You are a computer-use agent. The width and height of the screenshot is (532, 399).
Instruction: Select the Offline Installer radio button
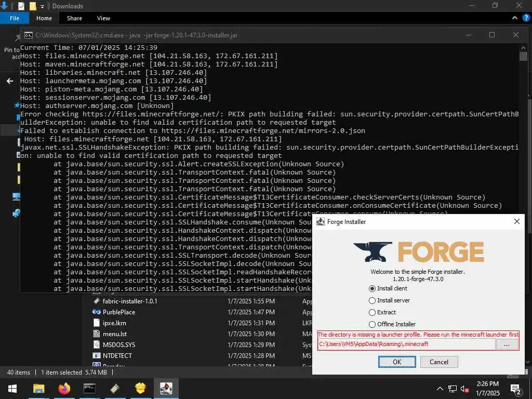372,324
